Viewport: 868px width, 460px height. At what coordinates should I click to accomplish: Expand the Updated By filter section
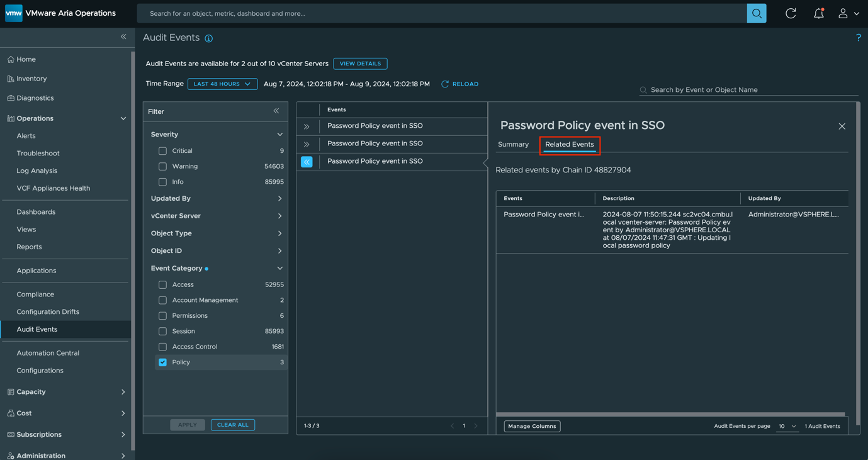point(280,199)
